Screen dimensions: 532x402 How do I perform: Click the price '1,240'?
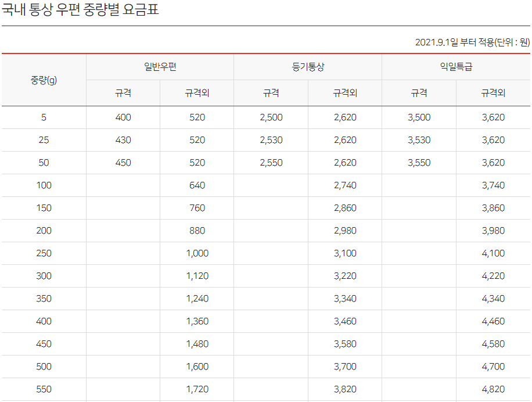click(x=197, y=299)
